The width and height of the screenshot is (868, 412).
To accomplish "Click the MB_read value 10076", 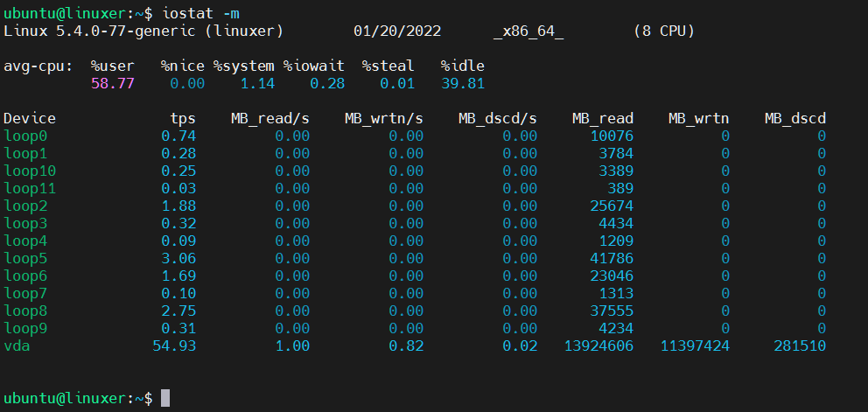I will (612, 136).
